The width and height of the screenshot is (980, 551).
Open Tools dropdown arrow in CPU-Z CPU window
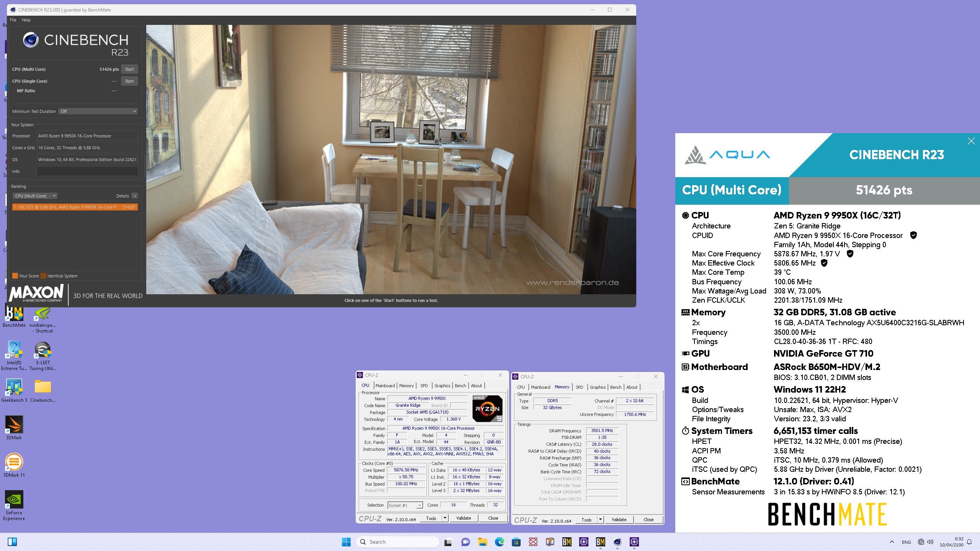click(x=445, y=518)
